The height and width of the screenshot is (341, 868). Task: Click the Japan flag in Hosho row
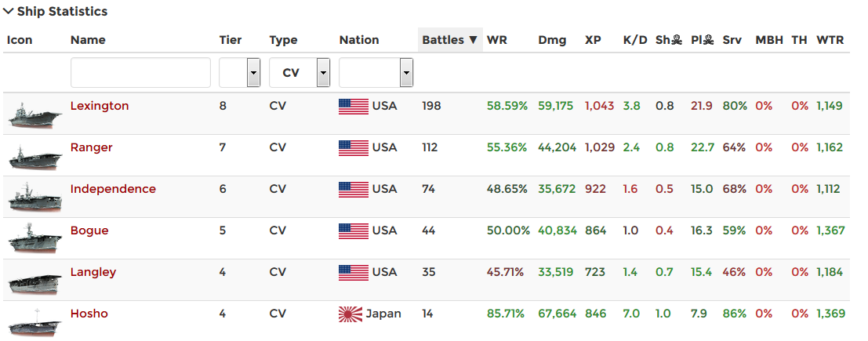[x=350, y=314]
